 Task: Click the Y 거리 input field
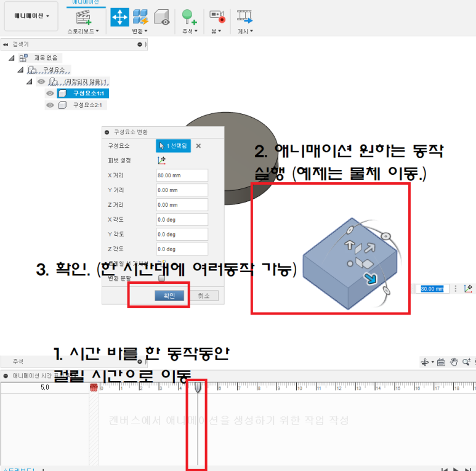pos(182,190)
